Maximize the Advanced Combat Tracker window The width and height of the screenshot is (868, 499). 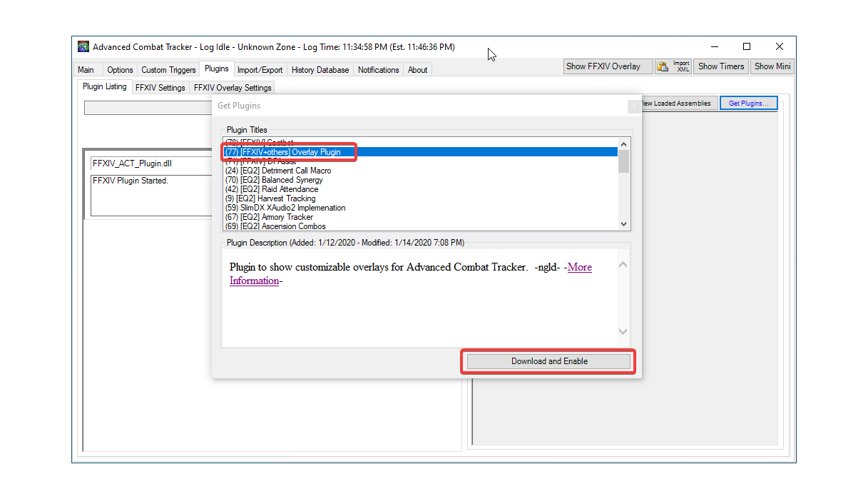pyautogui.click(x=747, y=47)
